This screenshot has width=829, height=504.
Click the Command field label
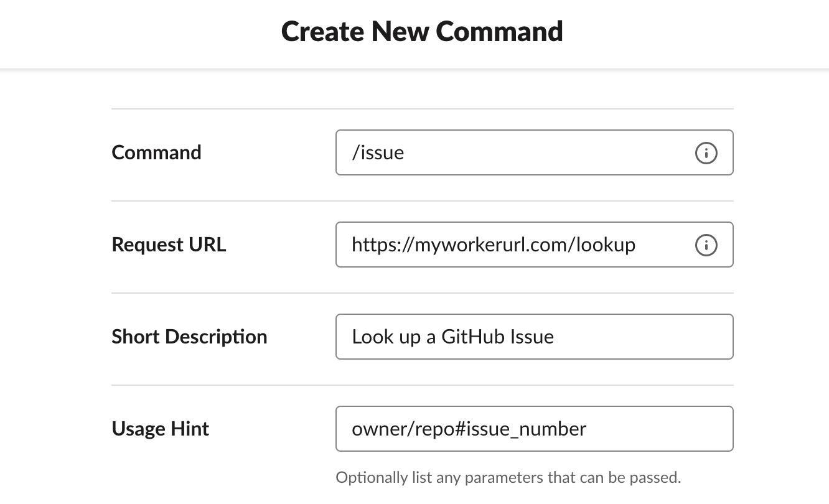[x=156, y=152]
